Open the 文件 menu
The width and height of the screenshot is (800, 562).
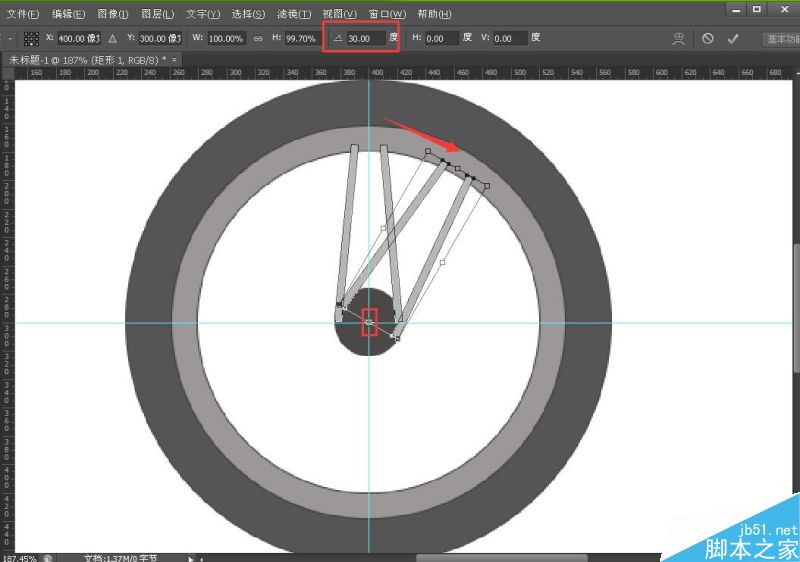(x=23, y=14)
